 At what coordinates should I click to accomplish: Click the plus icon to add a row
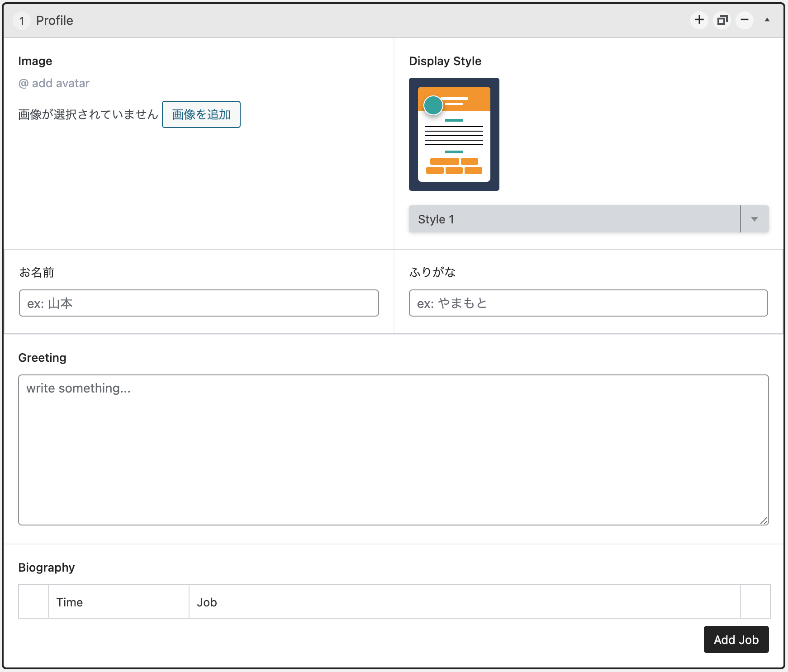pyautogui.click(x=699, y=20)
